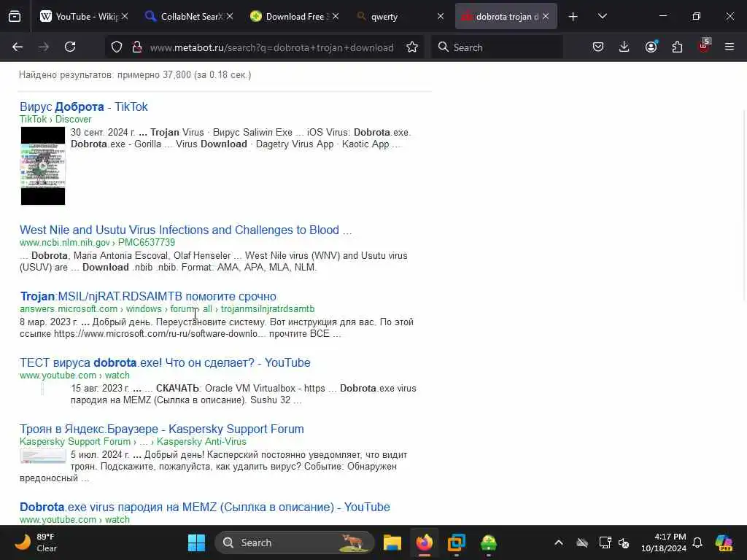Open the Firefox View workspace icon
The image size is (747, 560).
point(15,16)
